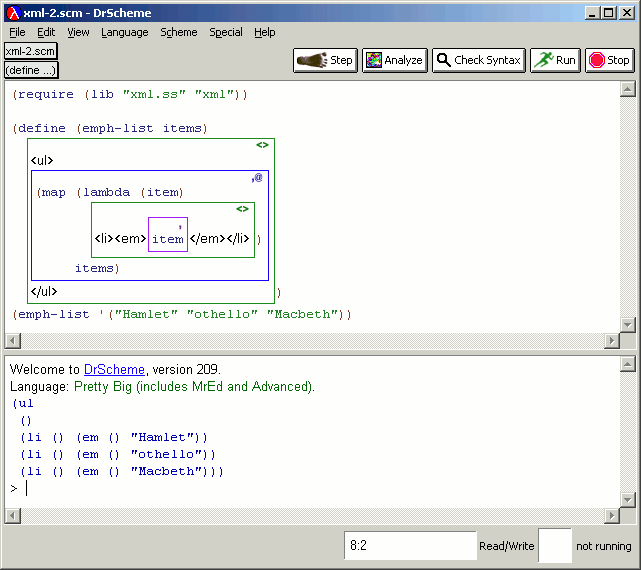The image size is (641, 570).
Task: Click the "Macbeth" string in emph-list call
Action: pos(303,314)
